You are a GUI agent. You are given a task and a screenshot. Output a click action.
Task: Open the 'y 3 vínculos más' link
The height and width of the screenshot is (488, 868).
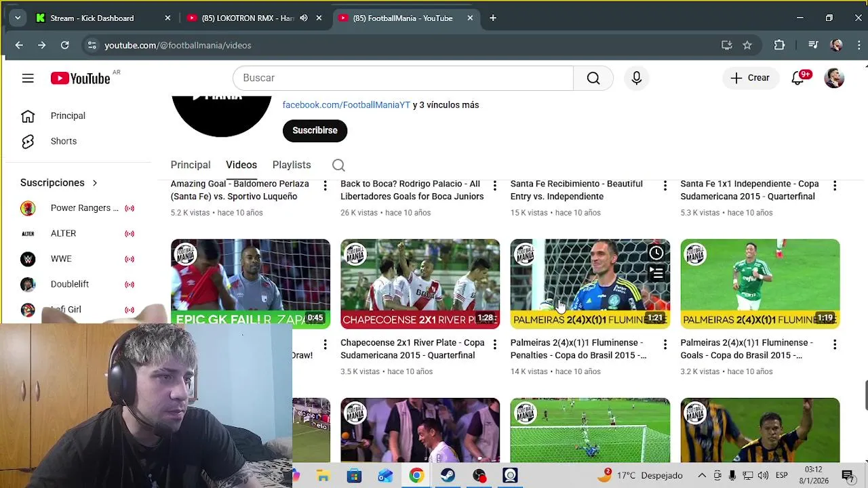tap(446, 105)
